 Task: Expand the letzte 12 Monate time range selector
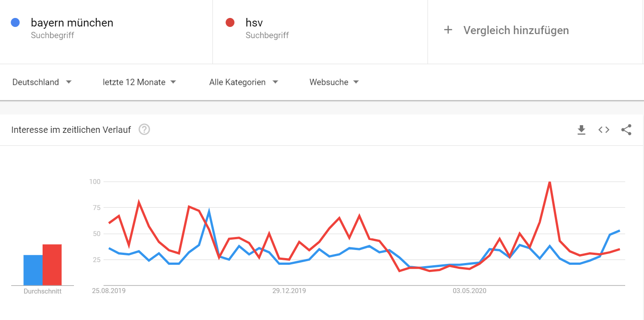coord(139,82)
